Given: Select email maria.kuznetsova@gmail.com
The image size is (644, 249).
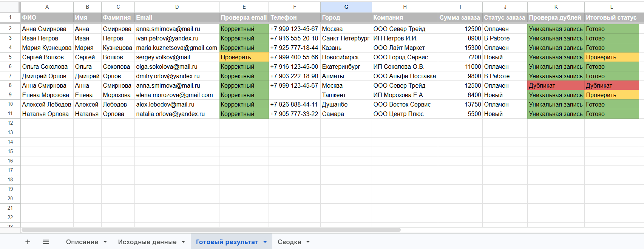Looking at the screenshot, I should [177, 48].
